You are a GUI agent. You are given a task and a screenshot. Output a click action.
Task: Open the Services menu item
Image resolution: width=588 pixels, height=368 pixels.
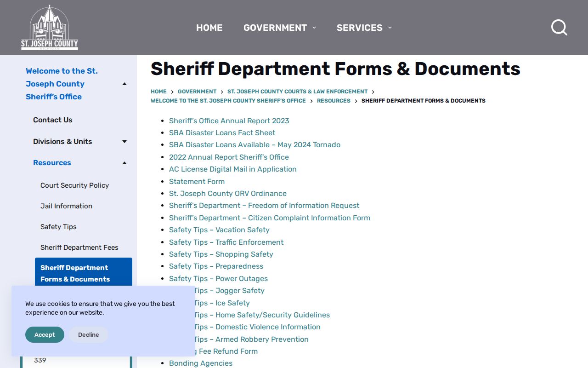pyautogui.click(x=360, y=28)
